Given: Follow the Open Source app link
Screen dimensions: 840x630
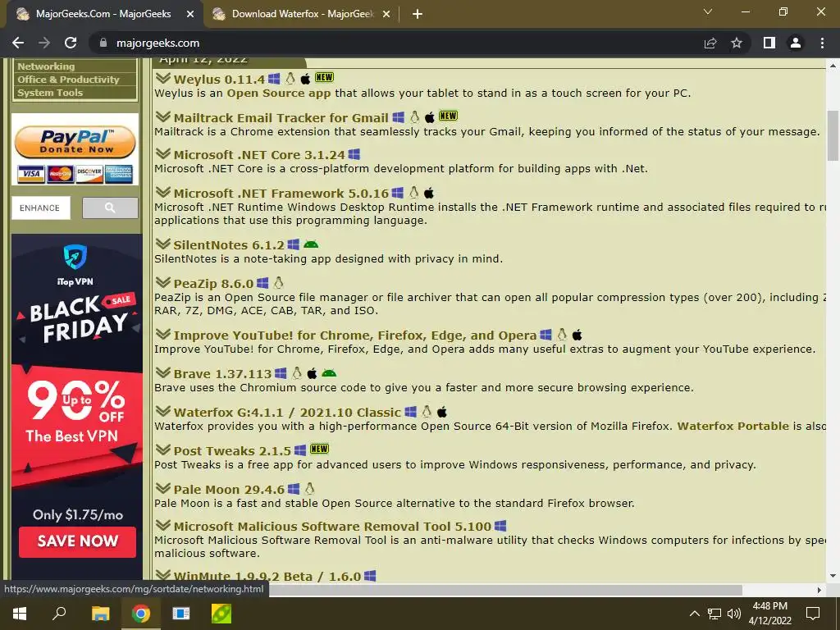Looking at the screenshot, I should click(279, 94).
